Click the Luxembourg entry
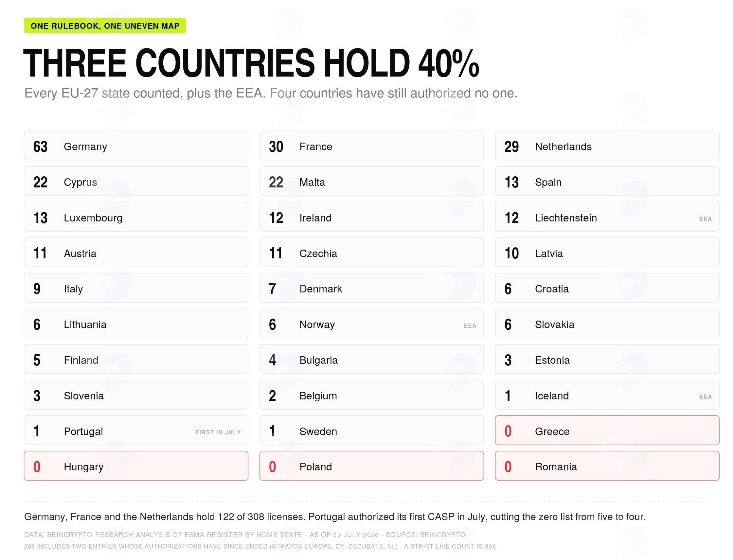This screenshot has width=733, height=560. pos(136,217)
